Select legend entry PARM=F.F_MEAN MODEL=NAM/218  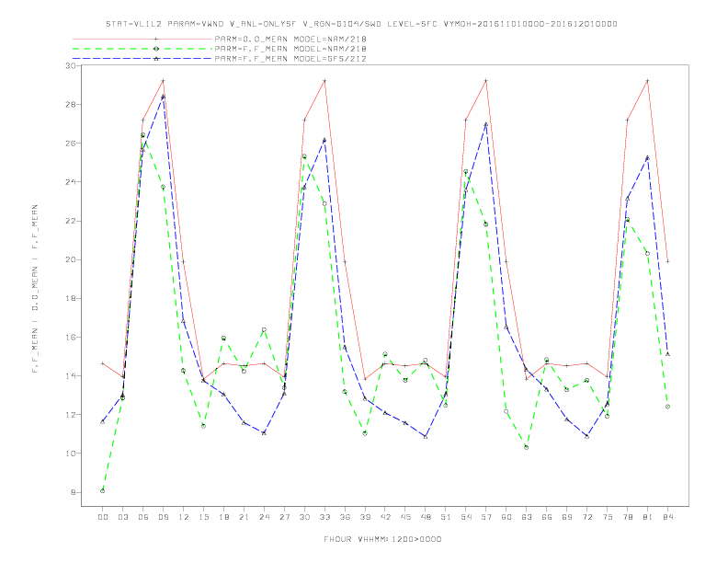[x=290, y=49]
